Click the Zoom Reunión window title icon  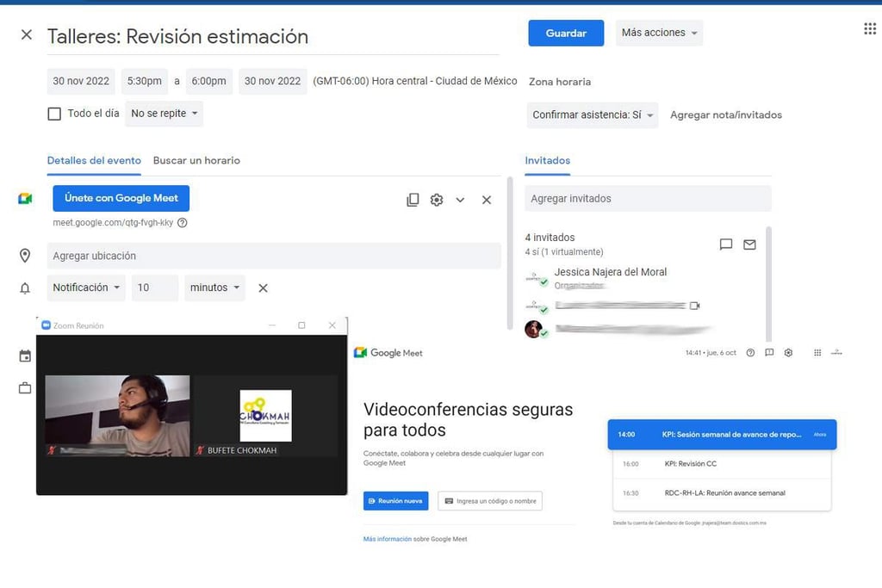click(47, 325)
